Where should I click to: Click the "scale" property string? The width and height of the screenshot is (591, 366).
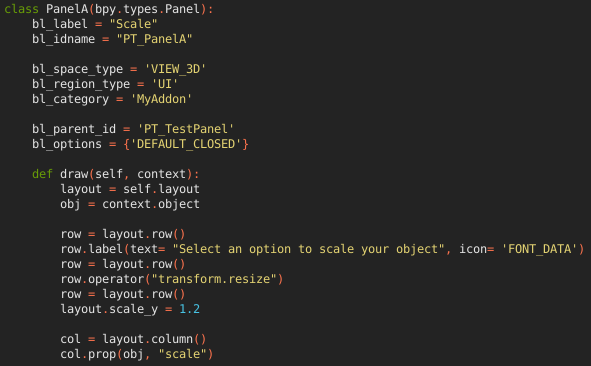[x=182, y=354]
